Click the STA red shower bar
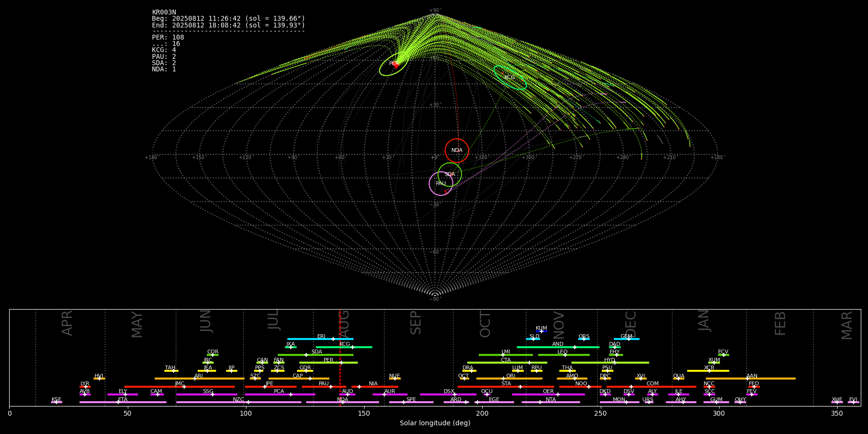868x434 pixels. point(506,387)
